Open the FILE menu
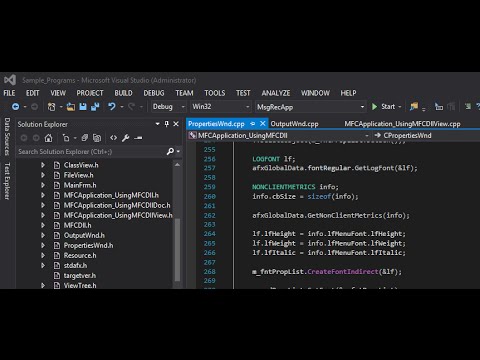This screenshot has width=480, height=360. tap(9, 93)
